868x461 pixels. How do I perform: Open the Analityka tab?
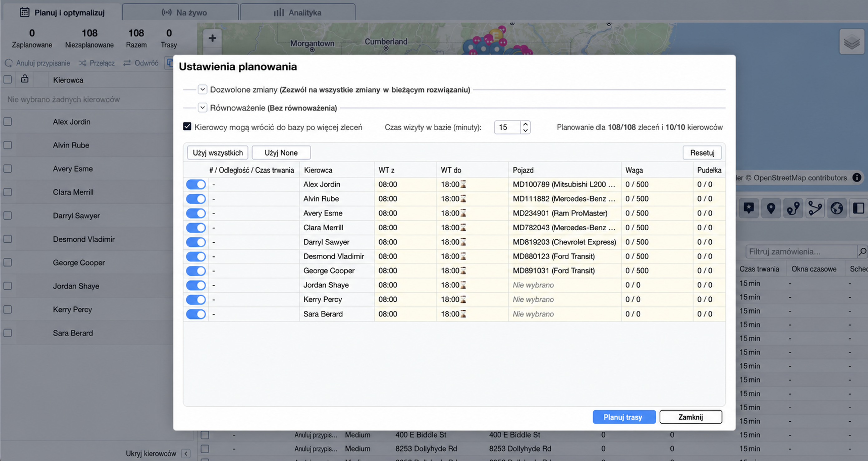point(298,12)
